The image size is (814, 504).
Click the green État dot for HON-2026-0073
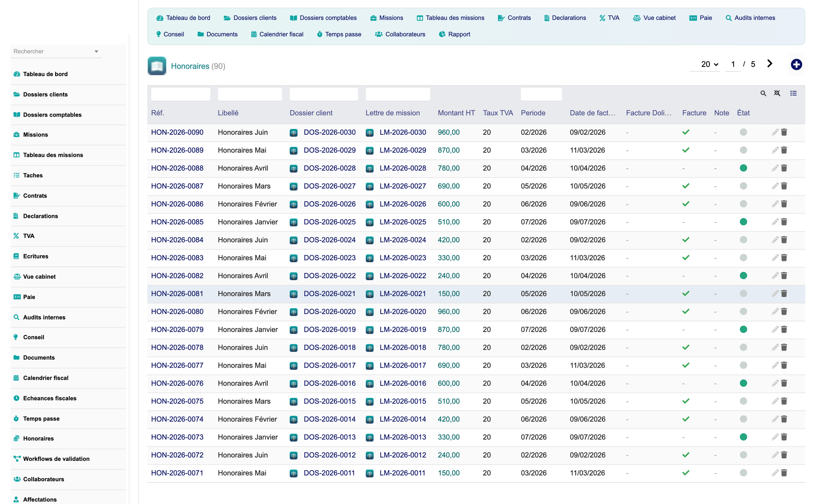tap(743, 437)
